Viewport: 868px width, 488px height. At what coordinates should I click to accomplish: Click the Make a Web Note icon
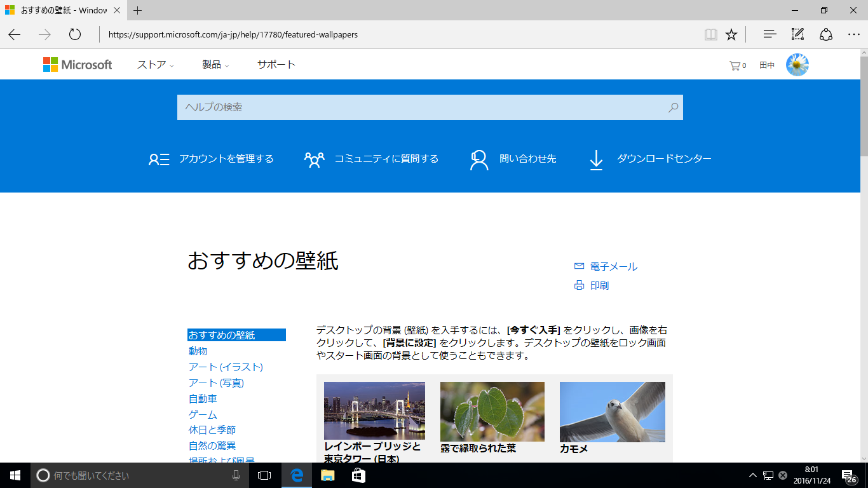(797, 34)
